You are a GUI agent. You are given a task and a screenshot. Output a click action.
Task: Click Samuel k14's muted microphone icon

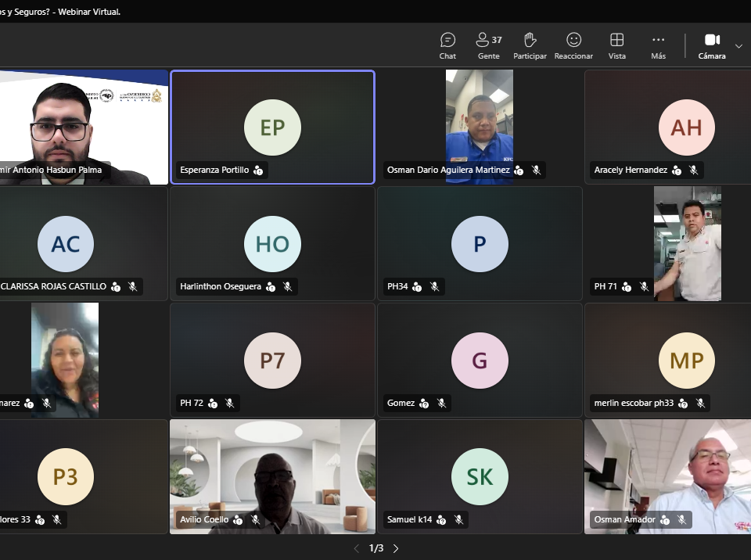pyautogui.click(x=459, y=519)
